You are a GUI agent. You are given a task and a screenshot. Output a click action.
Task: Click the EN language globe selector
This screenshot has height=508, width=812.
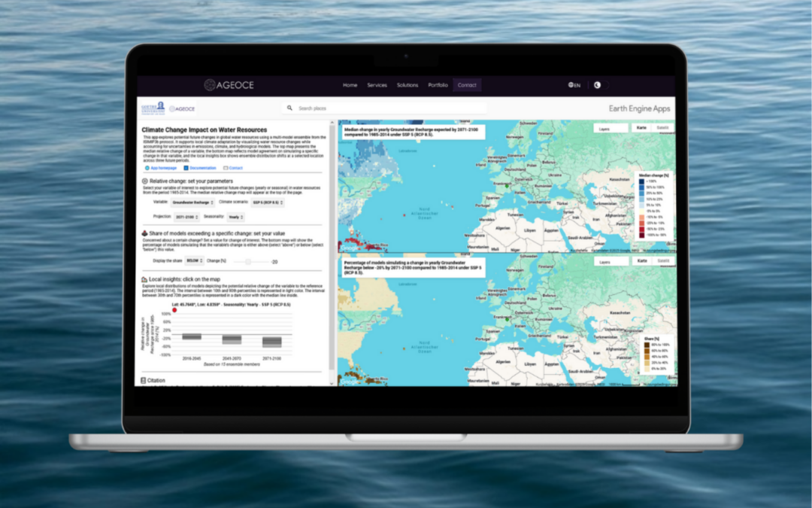(x=574, y=85)
